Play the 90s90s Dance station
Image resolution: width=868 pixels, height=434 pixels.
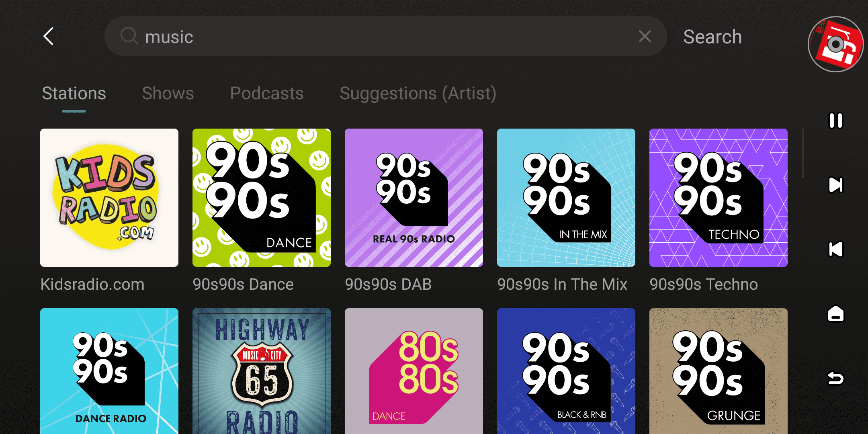[262, 198]
